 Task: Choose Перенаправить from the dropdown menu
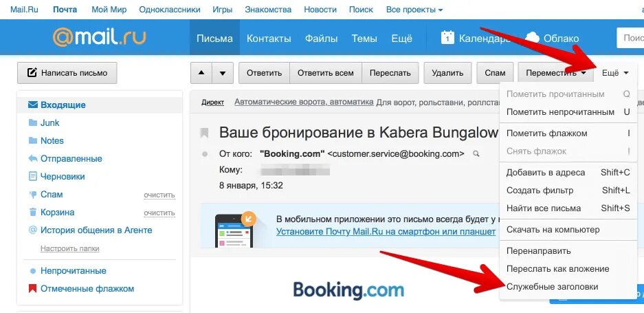tap(568, 251)
